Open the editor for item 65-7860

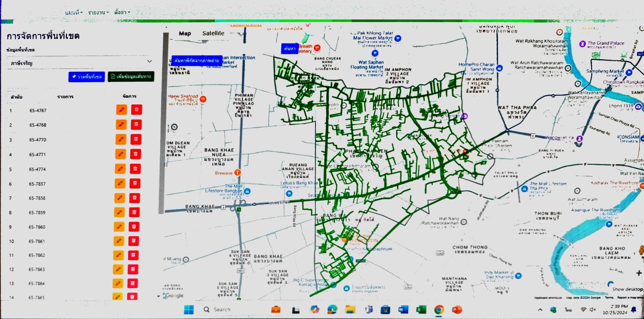pyautogui.click(x=119, y=227)
